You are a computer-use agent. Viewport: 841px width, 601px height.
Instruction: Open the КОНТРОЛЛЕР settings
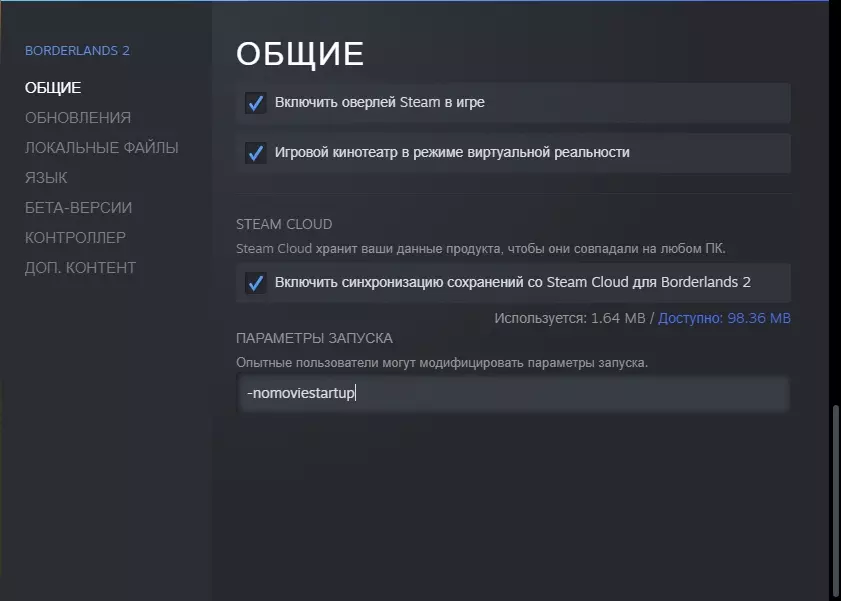[x=75, y=238]
